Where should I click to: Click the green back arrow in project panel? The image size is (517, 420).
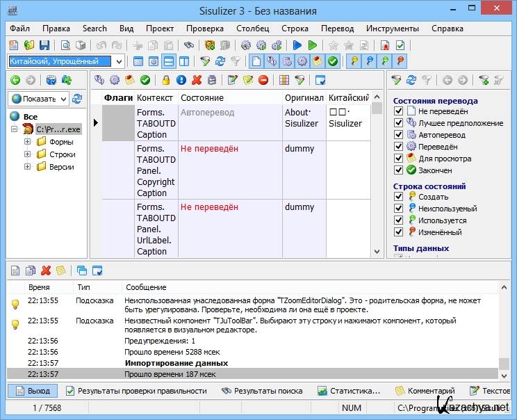coord(15,81)
